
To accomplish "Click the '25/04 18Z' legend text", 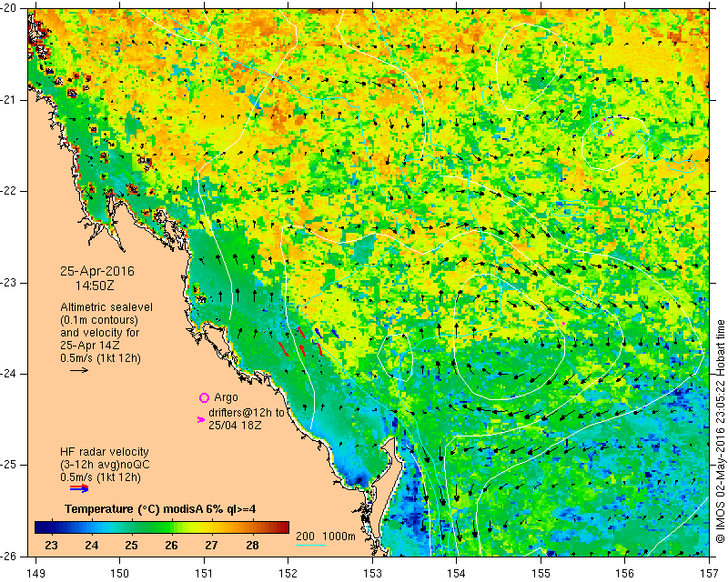I will pos(235,425).
